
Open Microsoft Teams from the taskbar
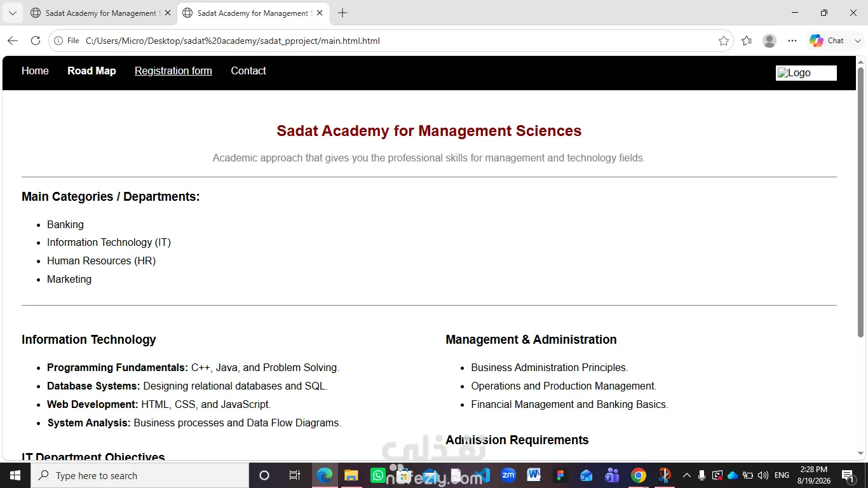tap(613, 475)
